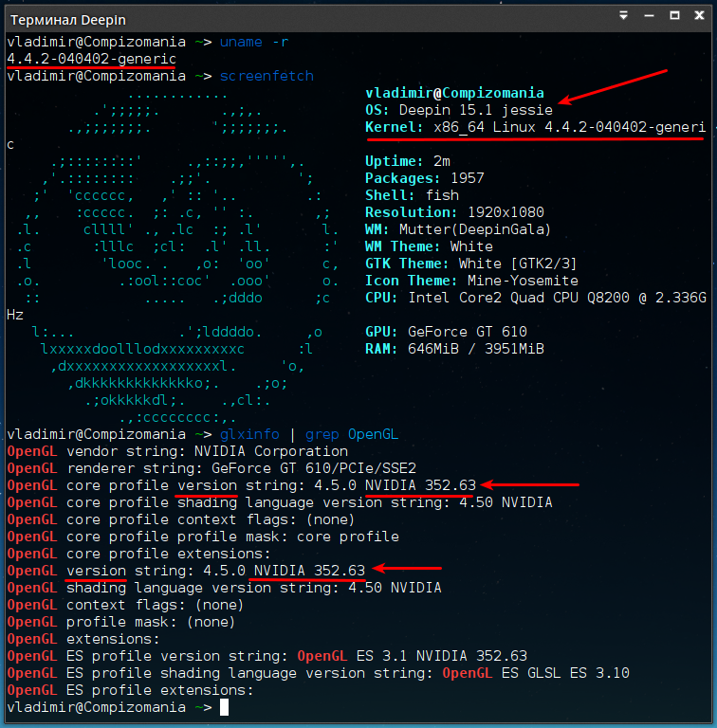Click 'OpenGL shading language version string' line
The image size is (717, 728).
[224, 589]
